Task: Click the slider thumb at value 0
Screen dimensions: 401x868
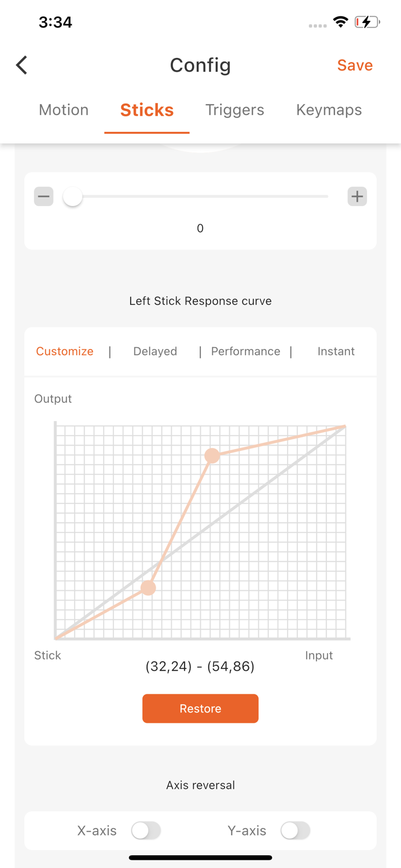Action: point(73,197)
